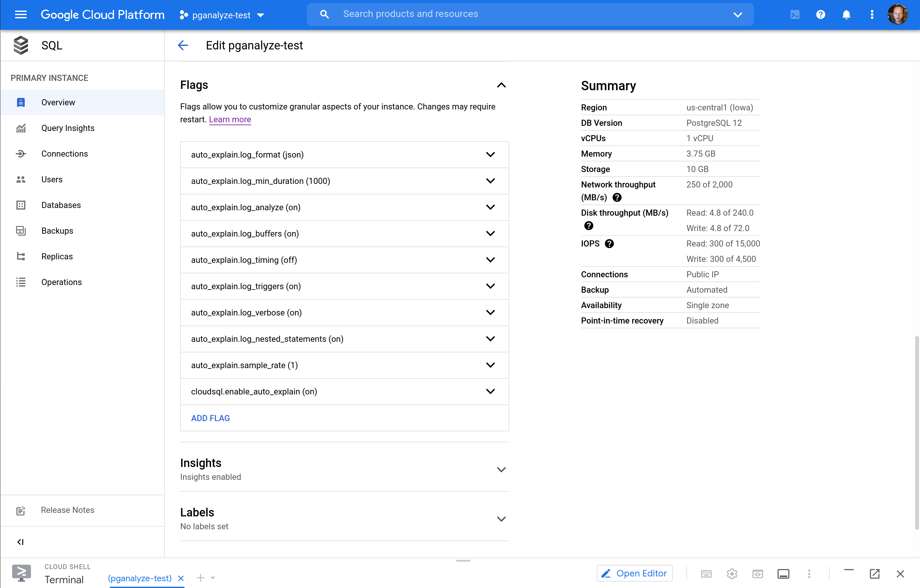The height and width of the screenshot is (588, 920).
Task: Click the user account avatar
Action: pos(898,15)
